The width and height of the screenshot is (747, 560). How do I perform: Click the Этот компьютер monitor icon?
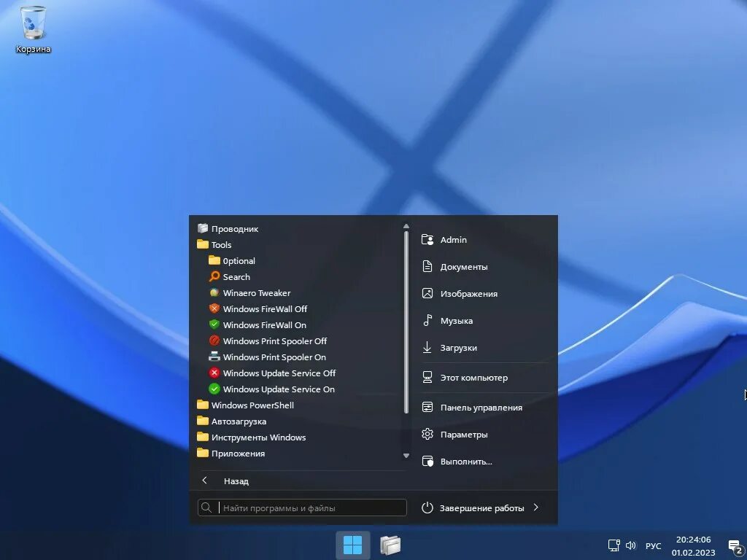coord(427,377)
